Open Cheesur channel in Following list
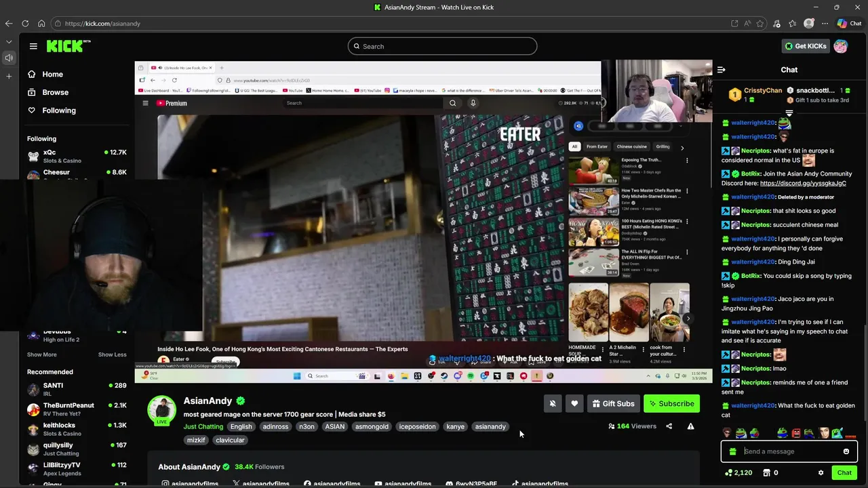868x488 pixels. [77, 174]
